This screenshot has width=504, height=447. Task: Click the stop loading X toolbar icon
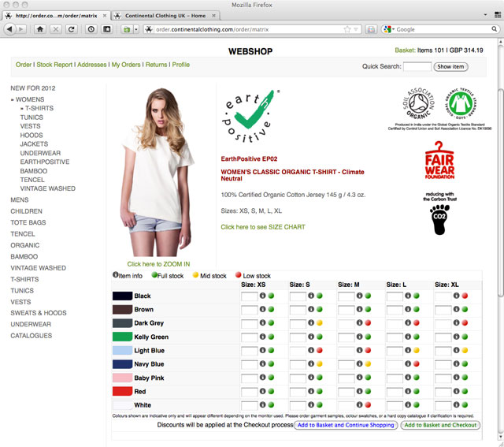coord(56,29)
